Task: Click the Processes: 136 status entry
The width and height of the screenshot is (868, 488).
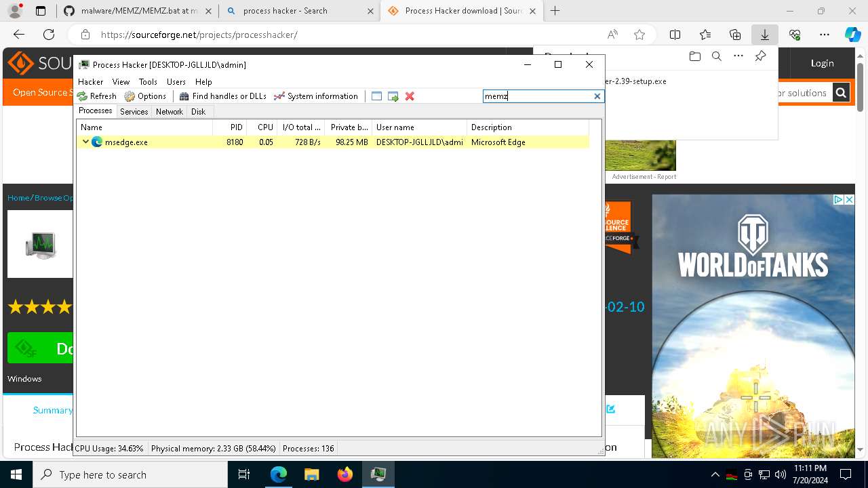Action: (x=308, y=448)
